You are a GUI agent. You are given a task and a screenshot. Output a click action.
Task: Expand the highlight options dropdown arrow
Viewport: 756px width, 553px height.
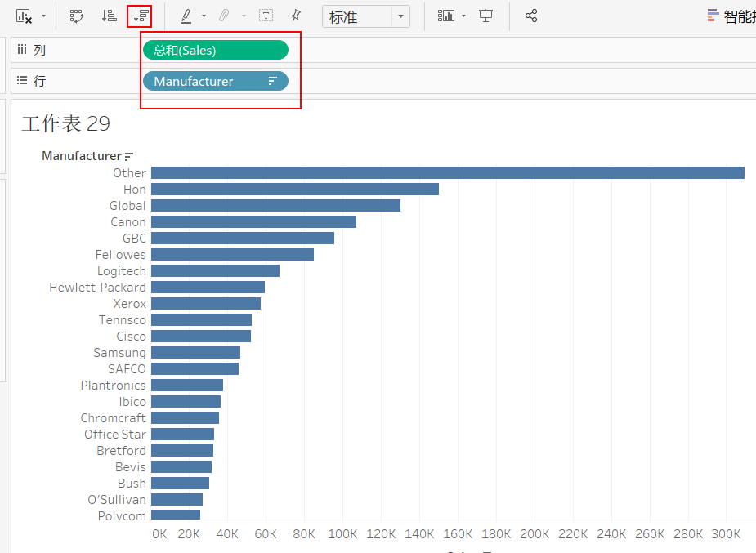pos(204,16)
